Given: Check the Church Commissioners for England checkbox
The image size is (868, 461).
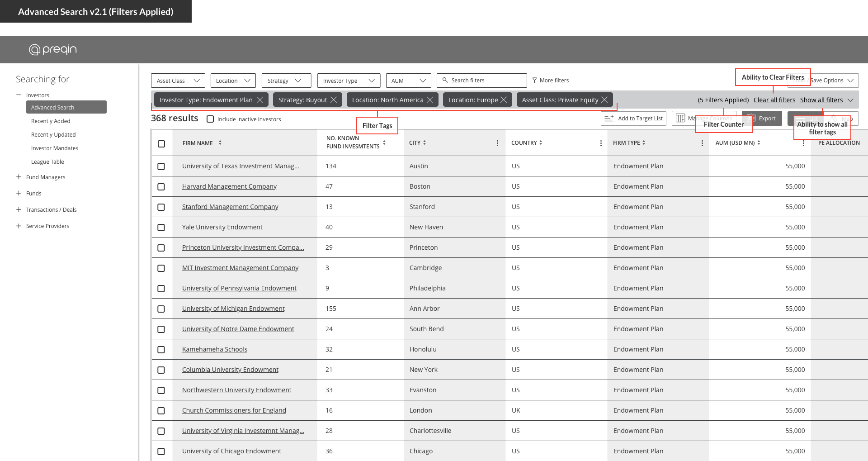Looking at the screenshot, I should pos(161,411).
